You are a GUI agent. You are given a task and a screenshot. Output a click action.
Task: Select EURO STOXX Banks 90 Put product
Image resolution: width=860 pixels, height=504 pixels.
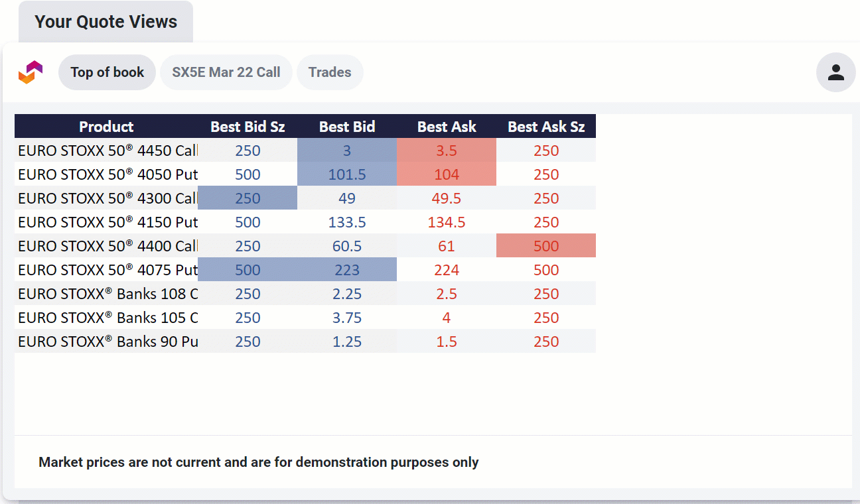(106, 342)
